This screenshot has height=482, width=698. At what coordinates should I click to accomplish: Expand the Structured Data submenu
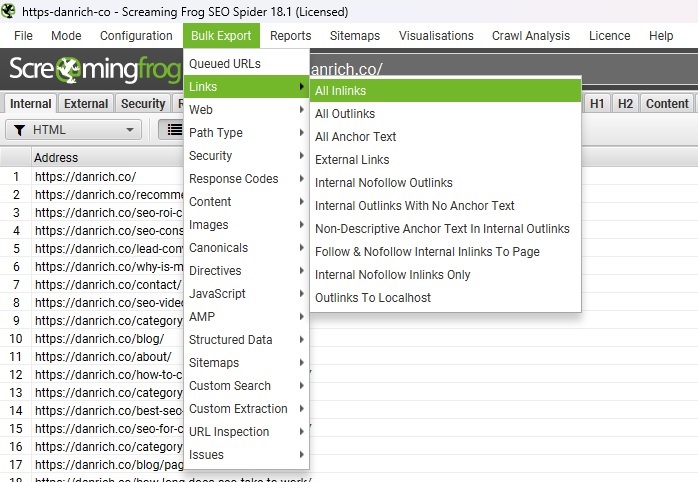(x=246, y=340)
